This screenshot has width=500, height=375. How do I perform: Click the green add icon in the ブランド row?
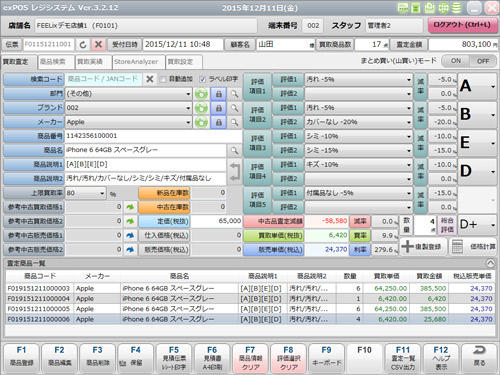click(x=201, y=108)
